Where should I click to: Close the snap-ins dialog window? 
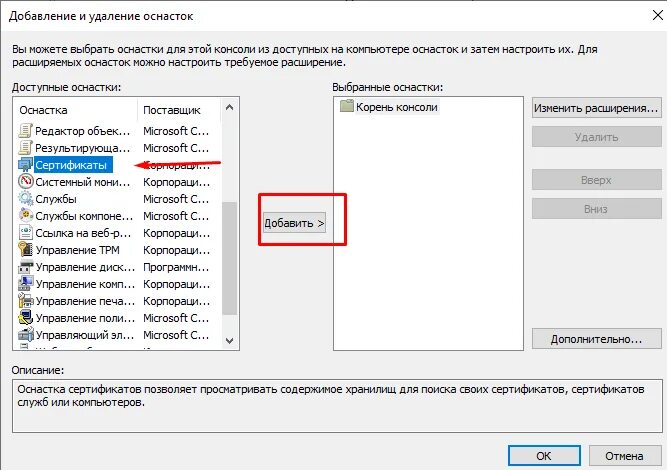[657, 15]
